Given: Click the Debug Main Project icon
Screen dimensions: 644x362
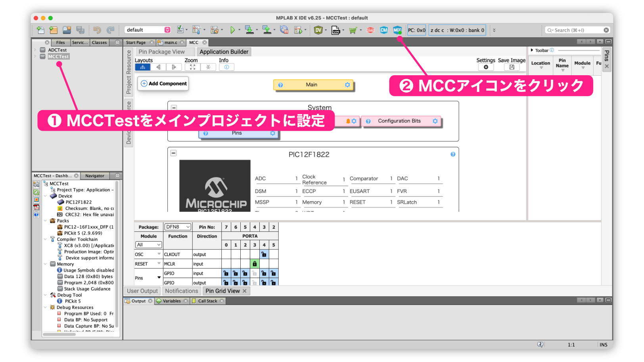Looking at the screenshot, I should coord(298,30).
